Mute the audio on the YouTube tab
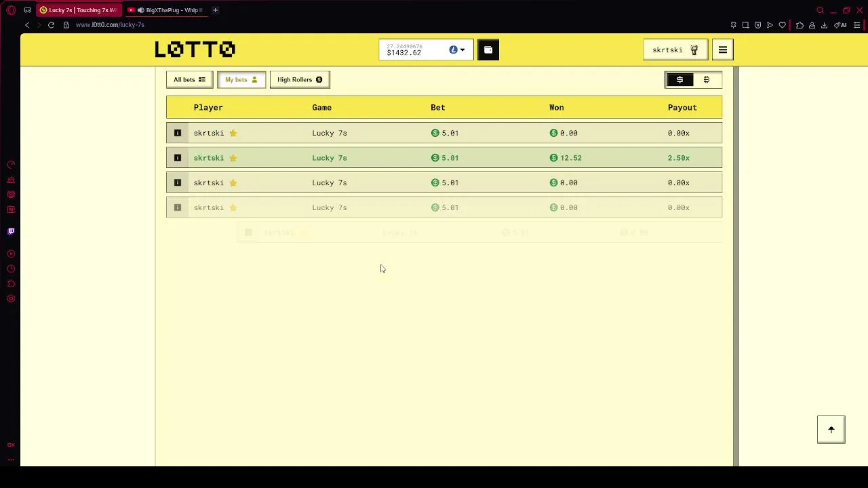 [140, 10]
